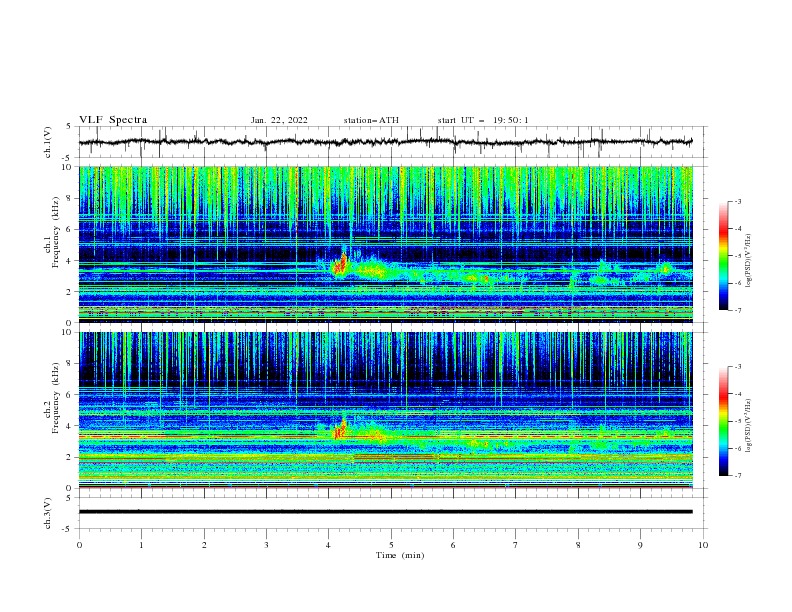Click time-axis tick label "4"

(x=329, y=545)
